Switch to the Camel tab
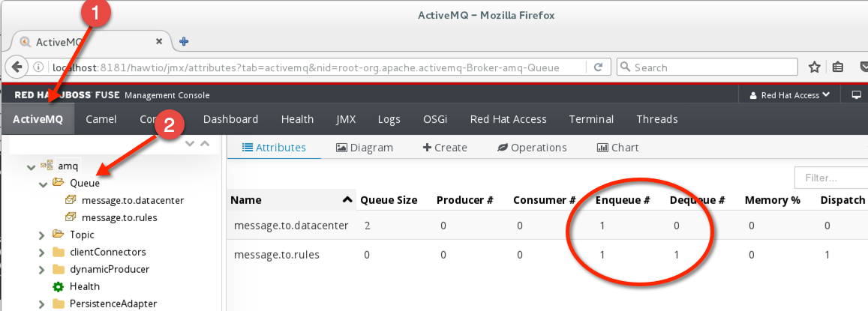This screenshot has width=868, height=311. [101, 119]
